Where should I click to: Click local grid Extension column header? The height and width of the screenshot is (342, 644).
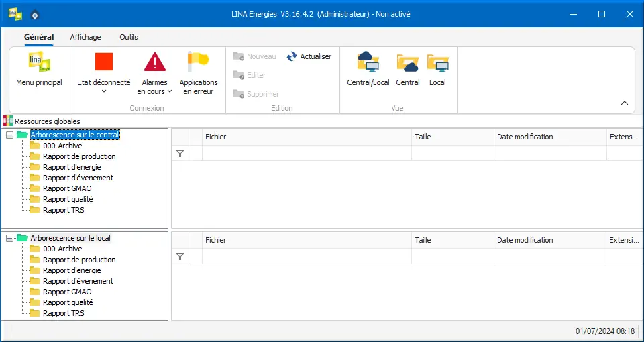point(625,240)
